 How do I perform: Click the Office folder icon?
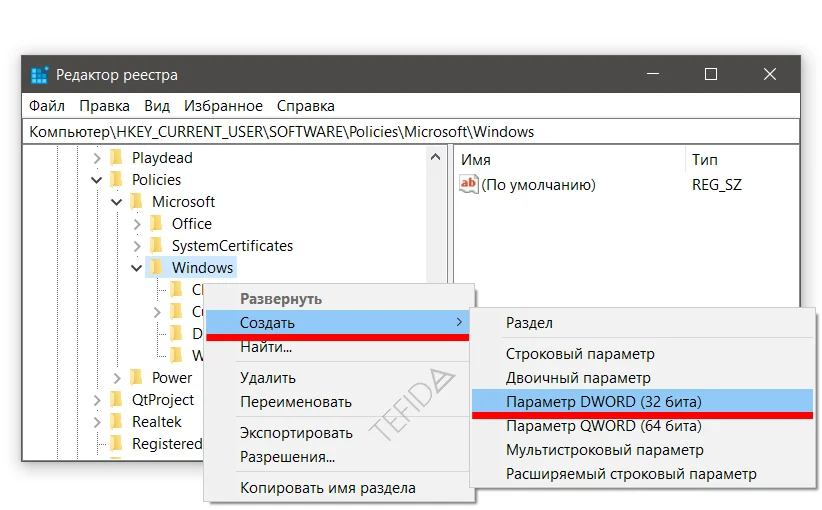point(156,223)
